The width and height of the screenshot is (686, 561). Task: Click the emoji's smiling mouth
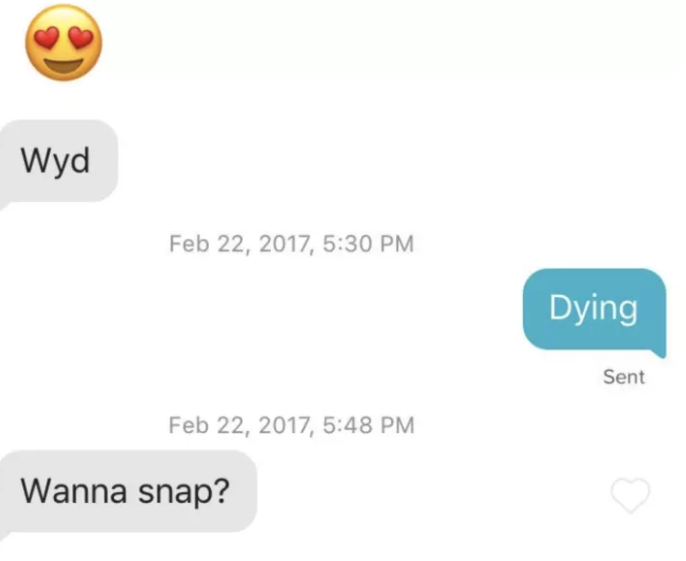63,67
